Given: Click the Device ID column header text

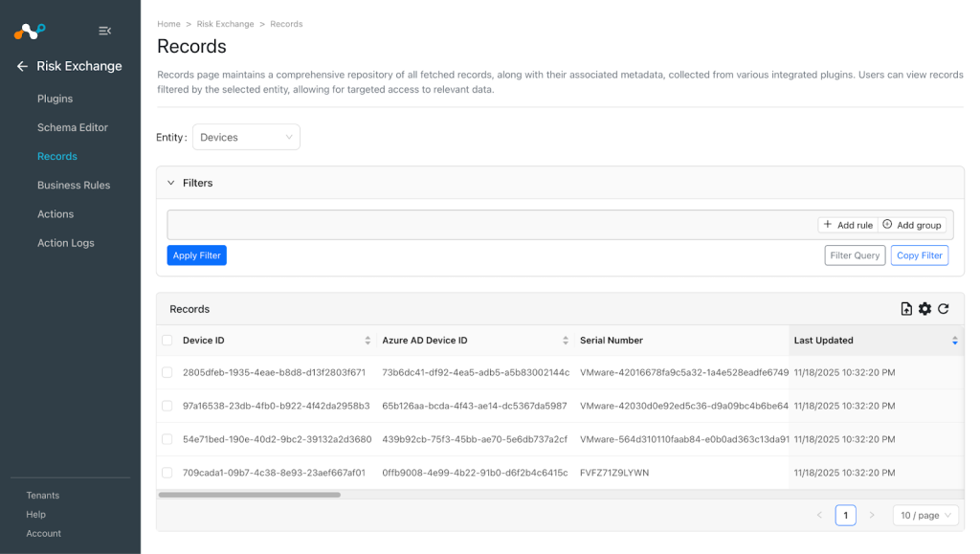Looking at the screenshot, I should (203, 341).
